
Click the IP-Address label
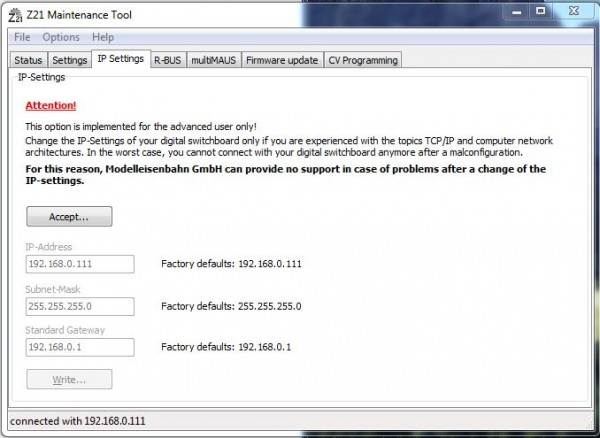(49, 247)
